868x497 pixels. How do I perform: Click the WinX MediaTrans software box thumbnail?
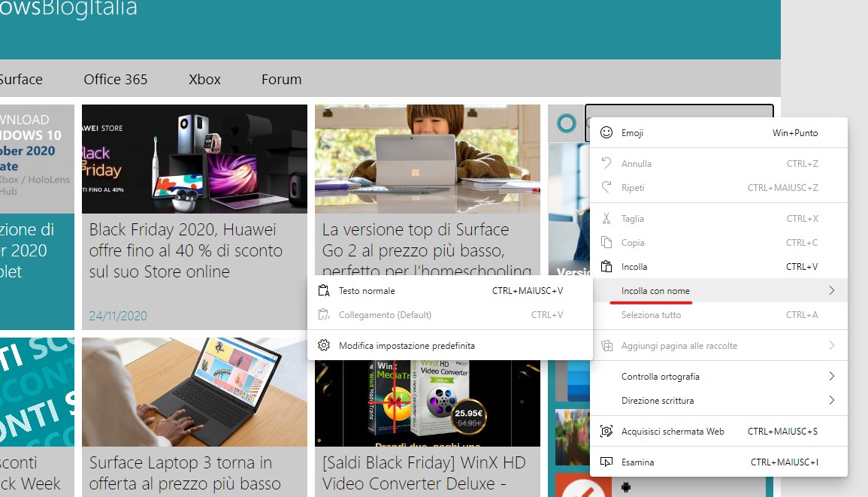point(428,403)
